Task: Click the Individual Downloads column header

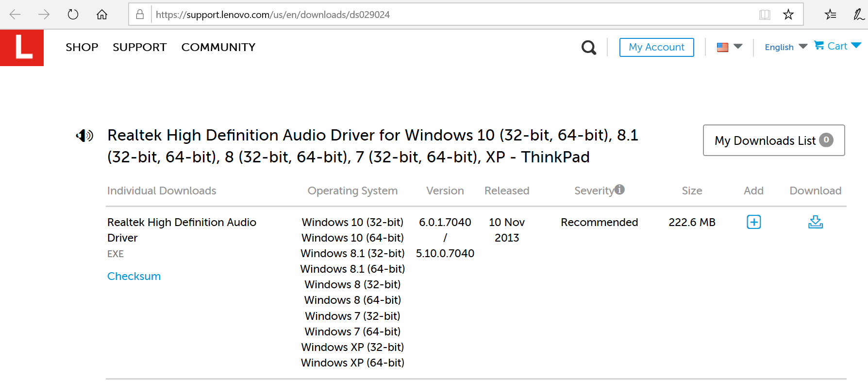Action: tap(162, 191)
